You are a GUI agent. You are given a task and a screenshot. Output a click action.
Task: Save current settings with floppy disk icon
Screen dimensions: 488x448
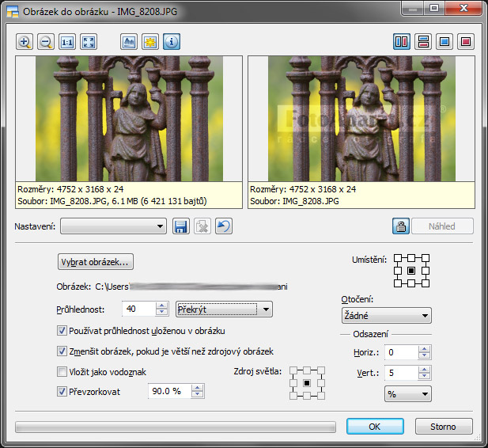180,227
